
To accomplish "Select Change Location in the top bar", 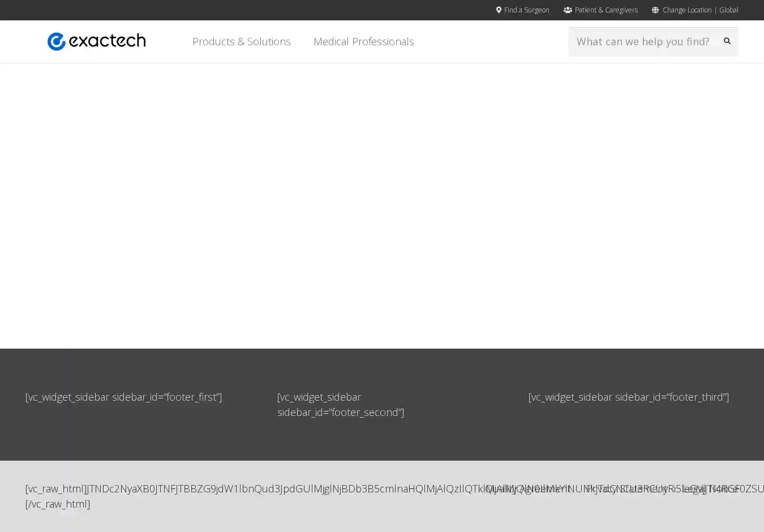I will [687, 10].
